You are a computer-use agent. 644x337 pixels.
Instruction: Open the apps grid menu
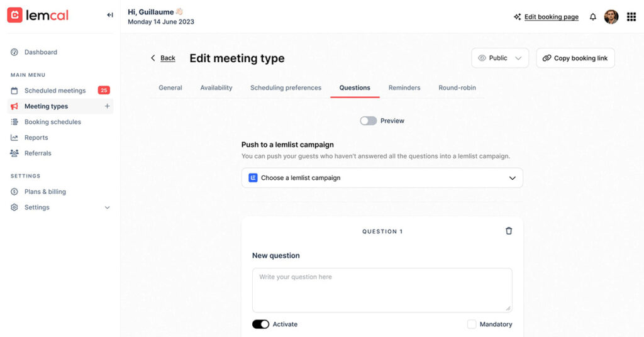click(631, 17)
